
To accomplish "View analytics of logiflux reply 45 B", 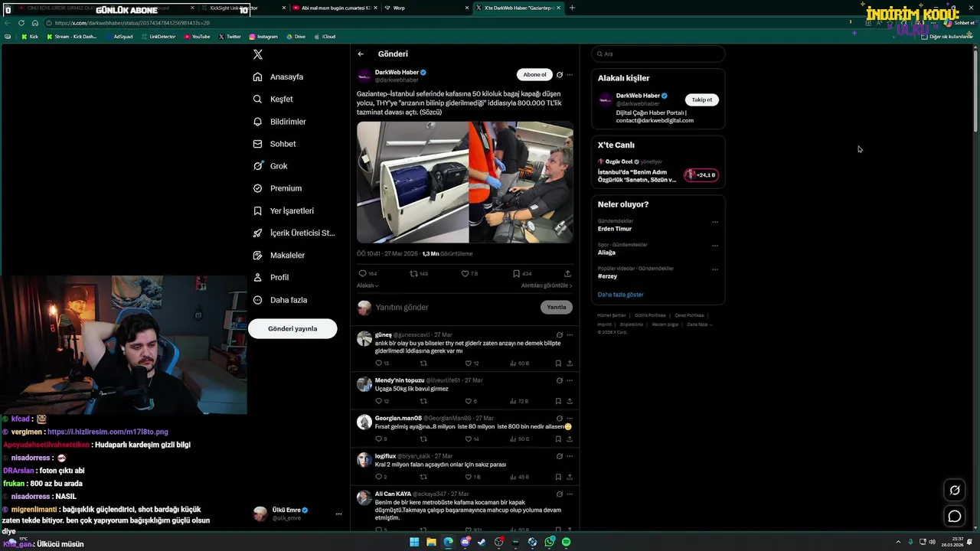I will coord(520,477).
